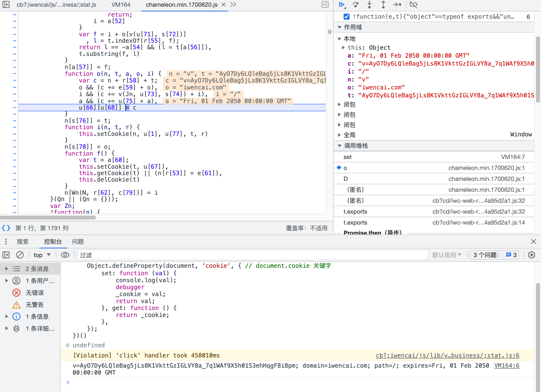
Task: Resume script execution with the play icon
Action: pyautogui.click(x=342, y=4)
